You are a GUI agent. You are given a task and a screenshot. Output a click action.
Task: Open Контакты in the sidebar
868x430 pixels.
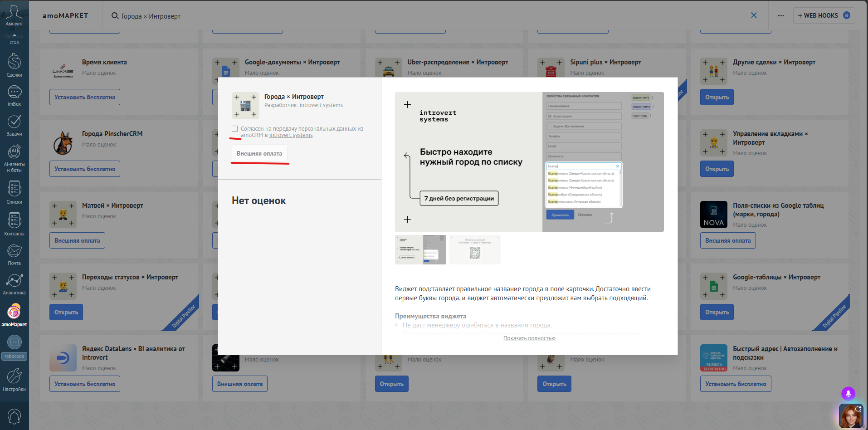(x=14, y=225)
